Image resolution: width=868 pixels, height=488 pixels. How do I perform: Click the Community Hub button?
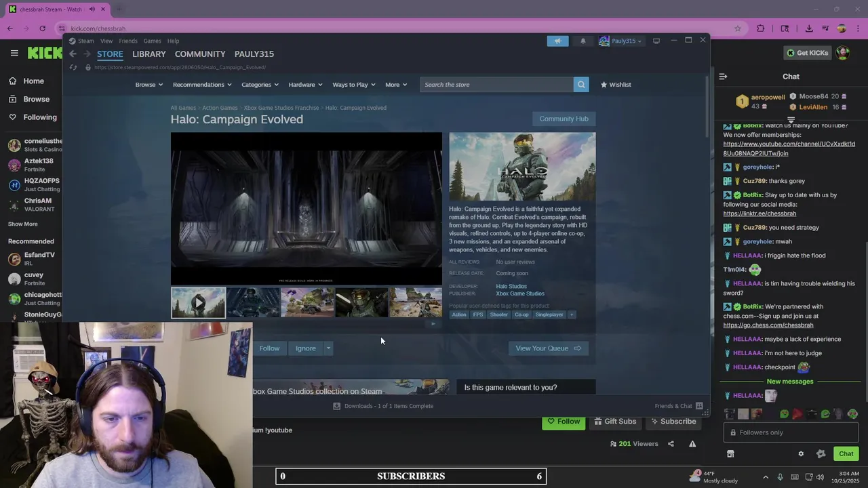click(564, 119)
